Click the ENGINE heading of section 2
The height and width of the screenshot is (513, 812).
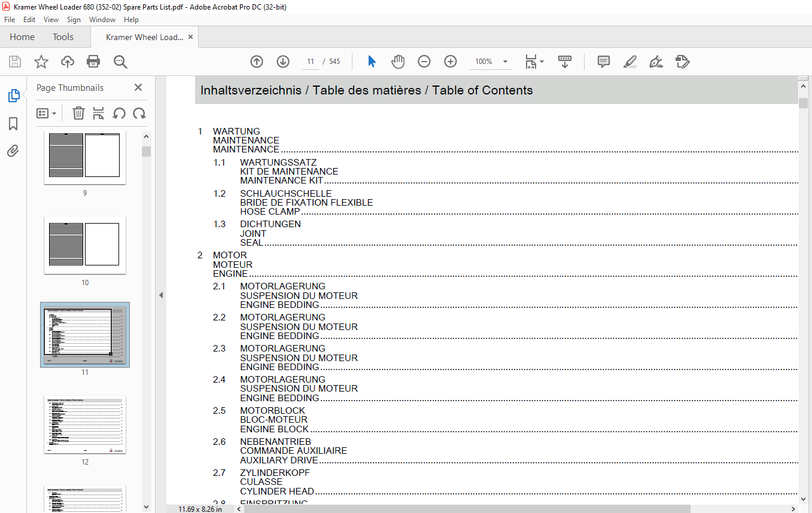click(230, 273)
